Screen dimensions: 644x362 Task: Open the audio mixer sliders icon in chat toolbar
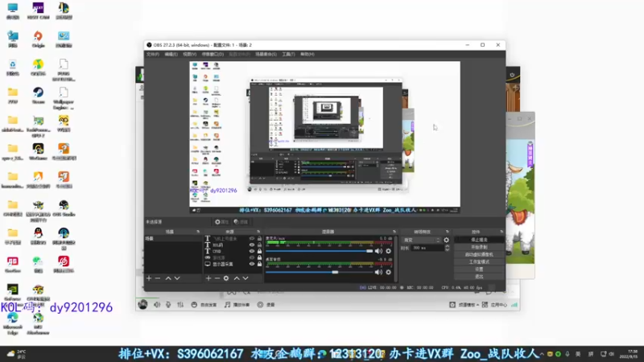(x=180, y=305)
